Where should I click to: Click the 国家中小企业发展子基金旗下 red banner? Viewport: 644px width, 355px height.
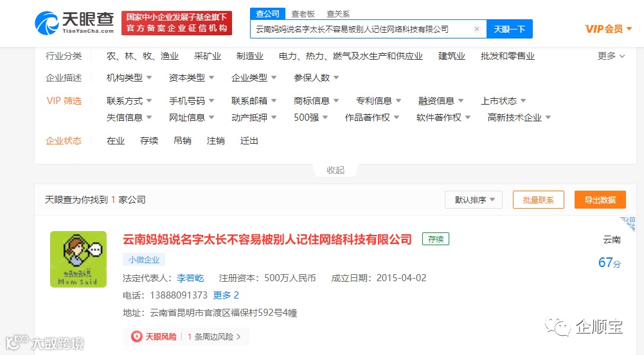(177, 22)
